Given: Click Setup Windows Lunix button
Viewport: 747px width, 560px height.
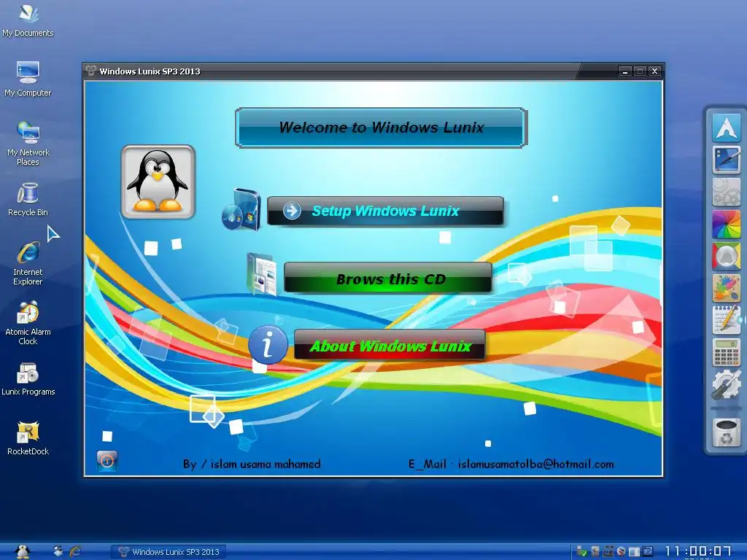Looking at the screenshot, I should click(385, 211).
